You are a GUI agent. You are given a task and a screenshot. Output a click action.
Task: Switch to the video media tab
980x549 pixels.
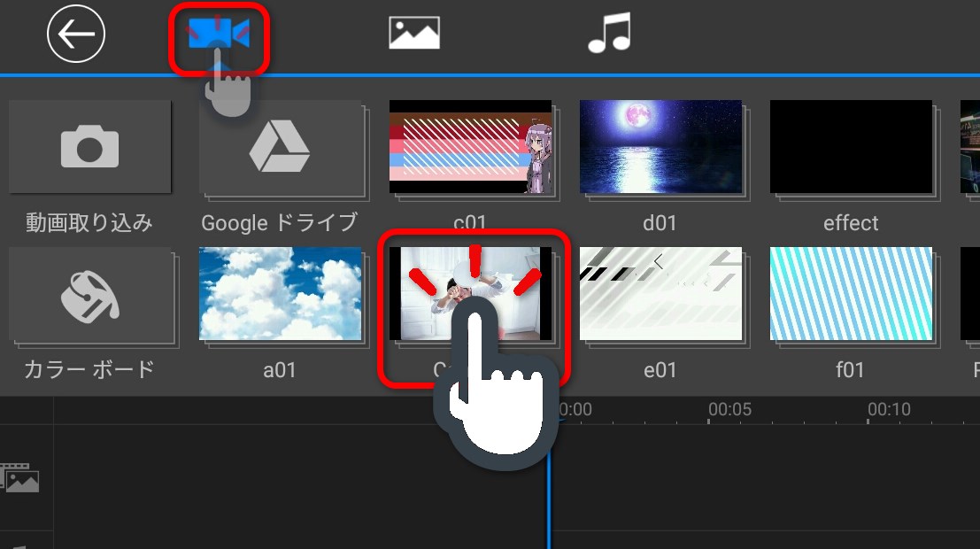click(x=219, y=35)
